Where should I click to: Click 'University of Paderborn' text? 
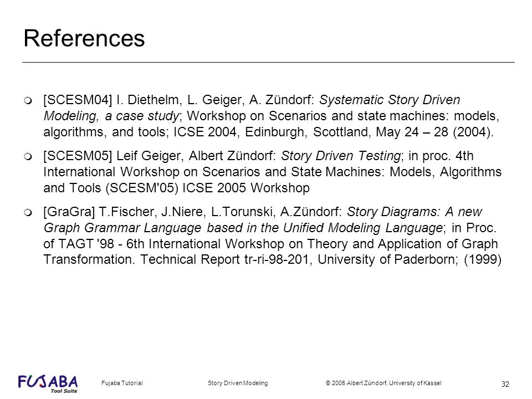(x=388, y=259)
